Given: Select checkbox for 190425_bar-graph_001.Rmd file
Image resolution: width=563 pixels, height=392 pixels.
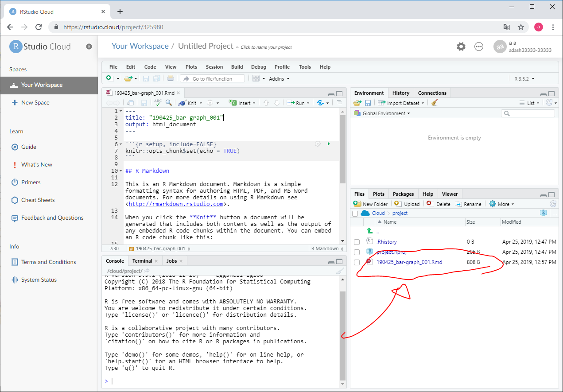Looking at the screenshot, I should 357,262.
